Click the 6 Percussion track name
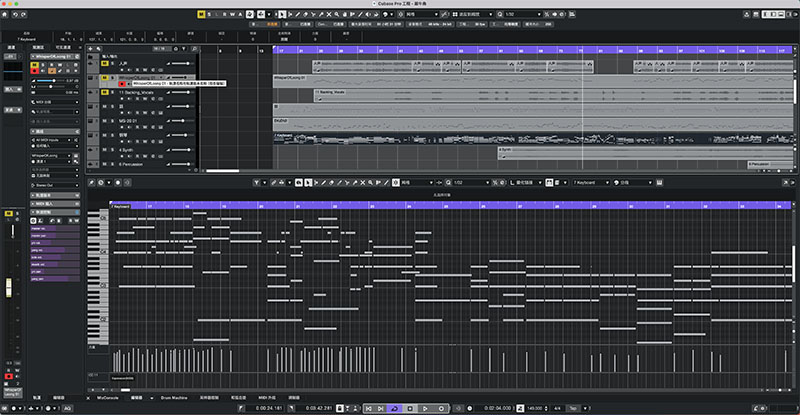Viewport: 800px width, 415px height. coord(132,164)
